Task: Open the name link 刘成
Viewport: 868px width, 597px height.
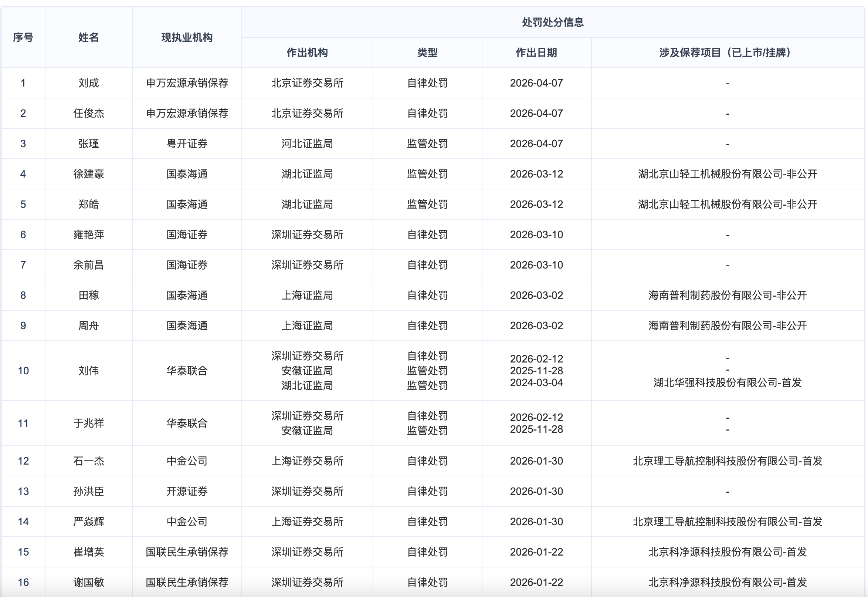Action: (x=89, y=83)
